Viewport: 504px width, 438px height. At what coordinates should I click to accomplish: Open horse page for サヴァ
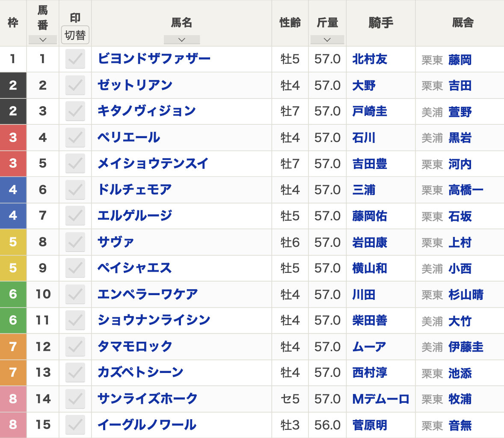pyautogui.click(x=116, y=242)
